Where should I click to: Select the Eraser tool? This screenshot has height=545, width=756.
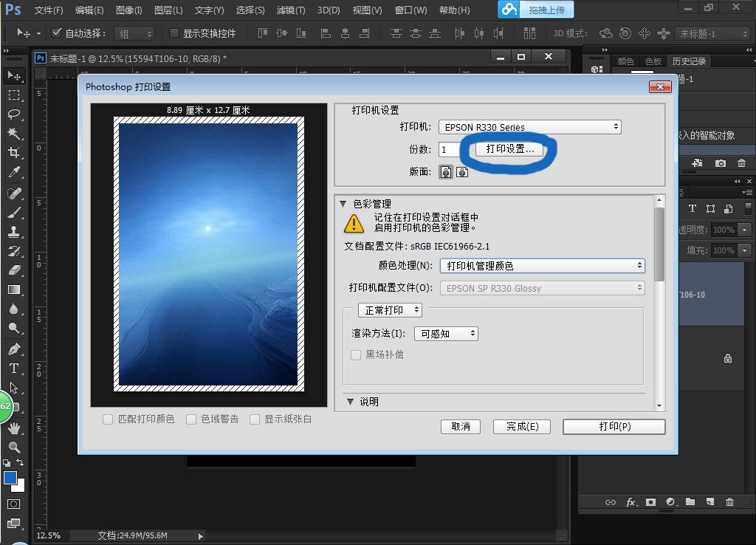[14, 270]
